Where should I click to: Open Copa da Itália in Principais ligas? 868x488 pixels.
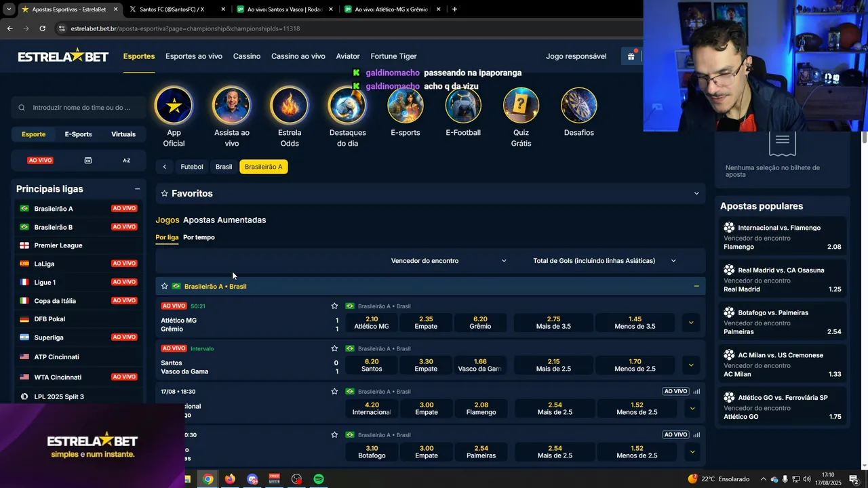80,301
